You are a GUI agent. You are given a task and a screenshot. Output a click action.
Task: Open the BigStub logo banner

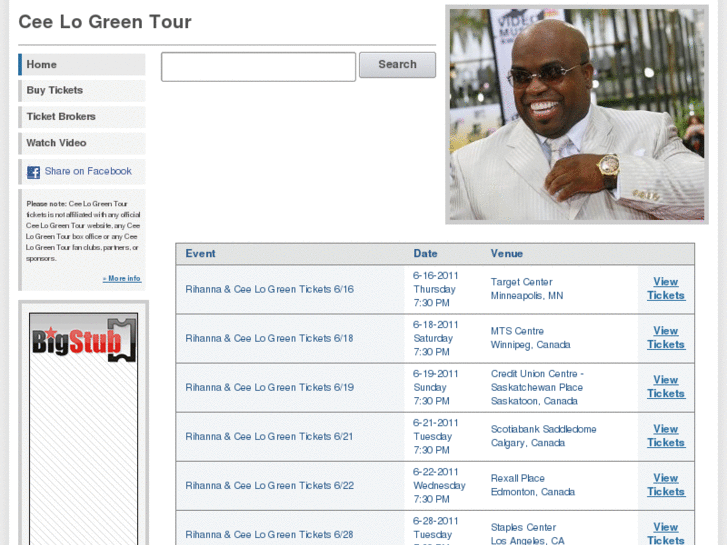tap(83, 338)
